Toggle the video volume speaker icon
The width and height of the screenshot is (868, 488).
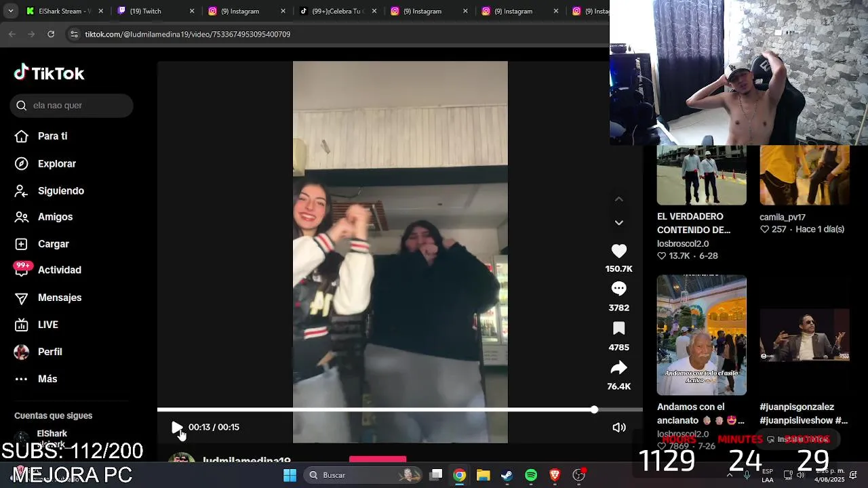coord(619,428)
